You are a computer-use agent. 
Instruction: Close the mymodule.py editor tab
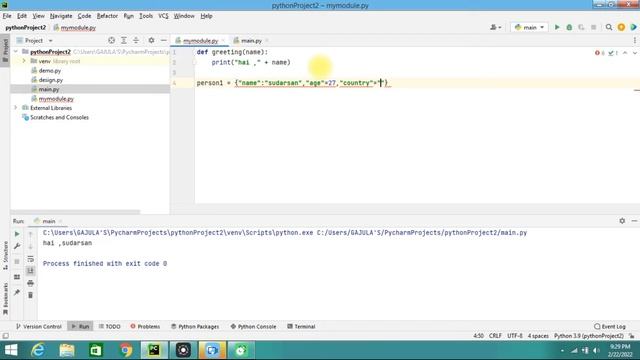[223, 40]
